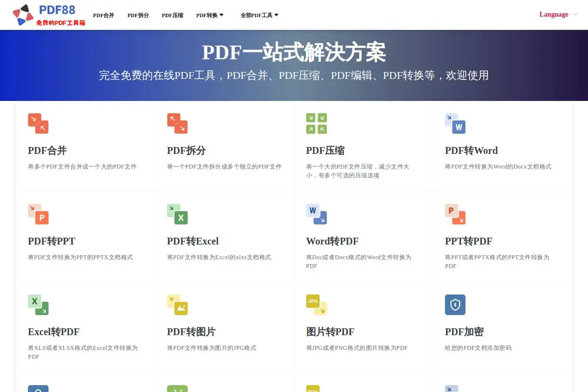
Task: Open the PDF合并 merge icon
Action: point(38,123)
